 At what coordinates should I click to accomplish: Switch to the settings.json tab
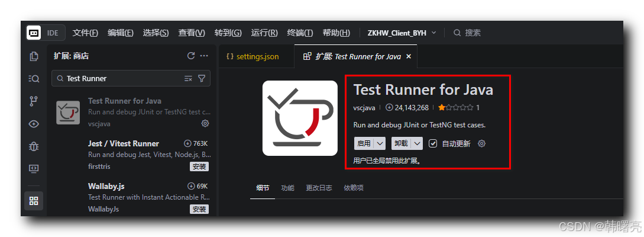pyautogui.click(x=256, y=56)
